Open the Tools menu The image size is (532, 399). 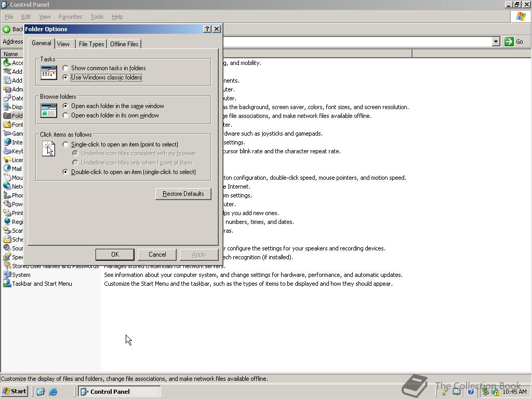97,17
